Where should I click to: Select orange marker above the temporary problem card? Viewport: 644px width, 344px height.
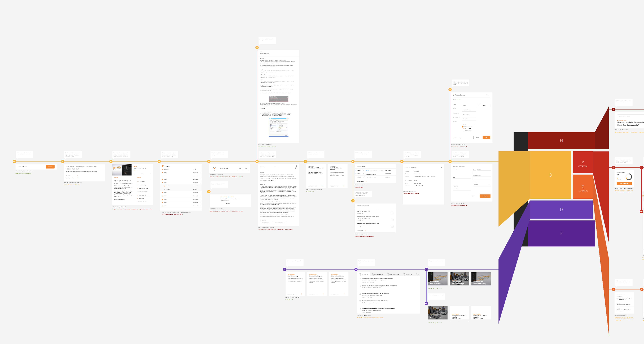click(x=63, y=162)
